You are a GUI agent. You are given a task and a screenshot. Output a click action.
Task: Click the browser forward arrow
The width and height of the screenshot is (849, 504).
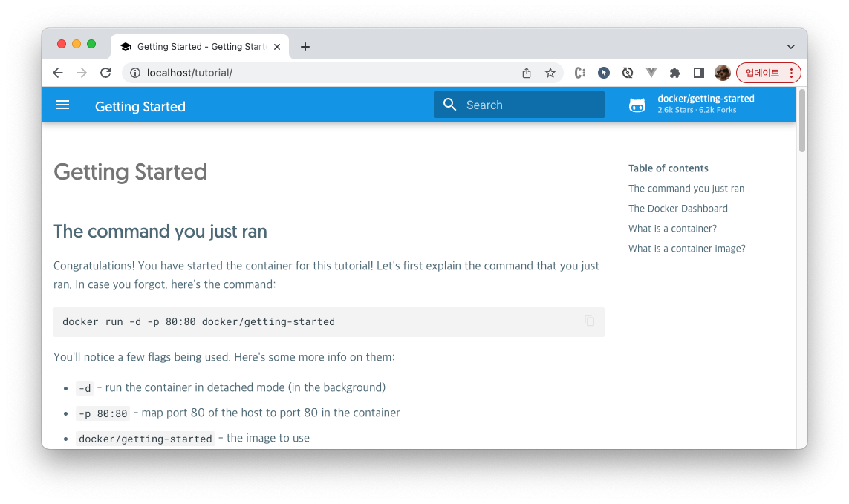[82, 73]
